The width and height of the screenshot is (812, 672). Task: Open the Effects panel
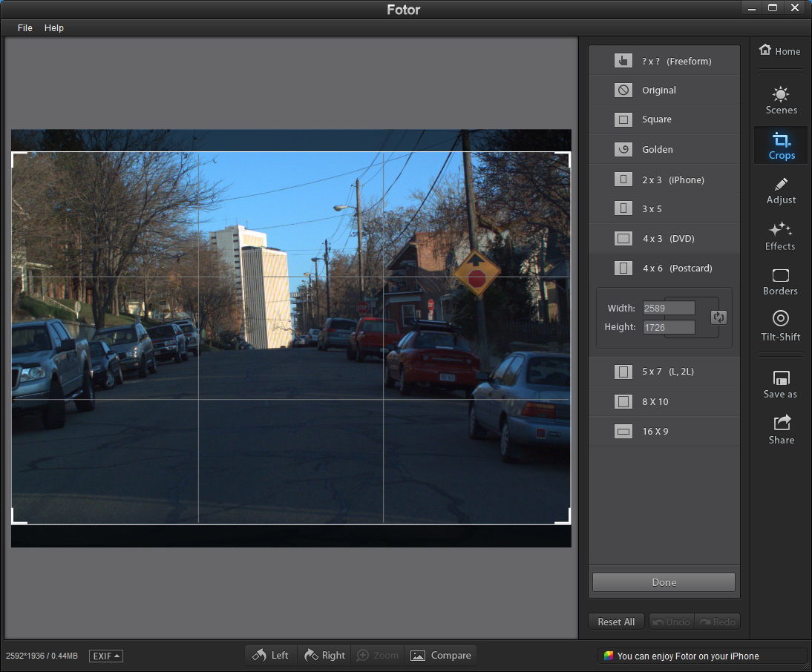click(780, 237)
